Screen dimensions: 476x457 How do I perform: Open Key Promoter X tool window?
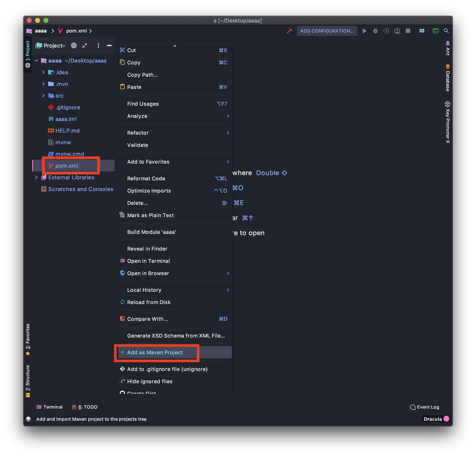pyautogui.click(x=448, y=122)
